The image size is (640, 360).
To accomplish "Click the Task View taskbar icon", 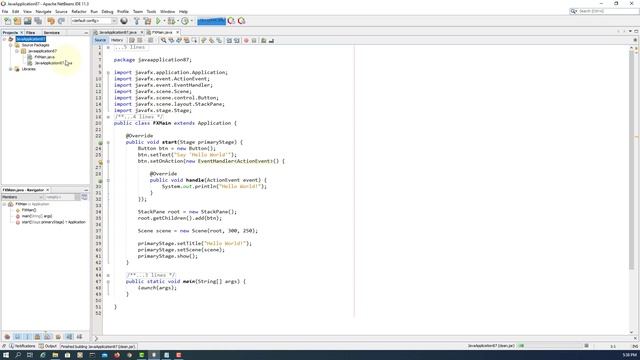I will [30, 355].
